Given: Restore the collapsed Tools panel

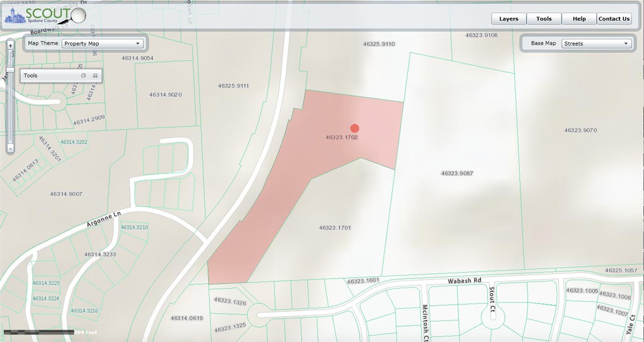Looking at the screenshot, I should point(84,76).
